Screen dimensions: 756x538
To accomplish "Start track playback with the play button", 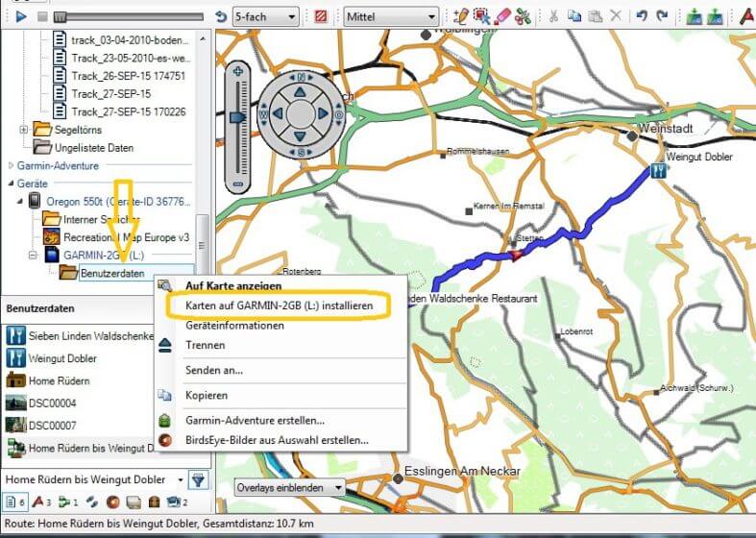I will coord(21,17).
